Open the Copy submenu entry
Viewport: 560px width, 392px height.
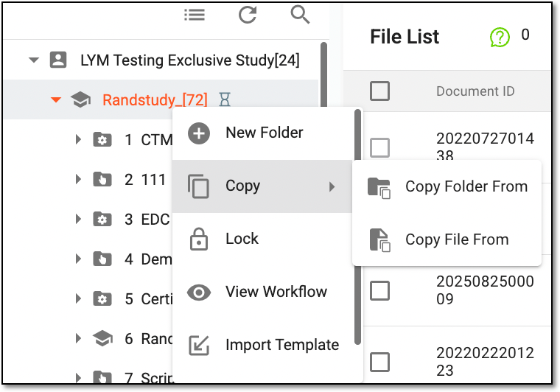tap(262, 186)
